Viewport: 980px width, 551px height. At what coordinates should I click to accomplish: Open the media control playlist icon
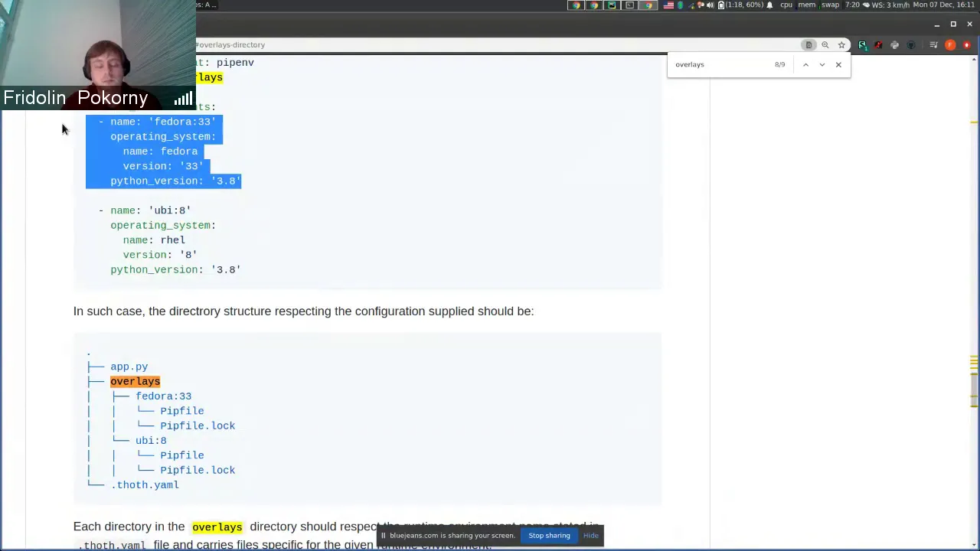[x=933, y=45]
